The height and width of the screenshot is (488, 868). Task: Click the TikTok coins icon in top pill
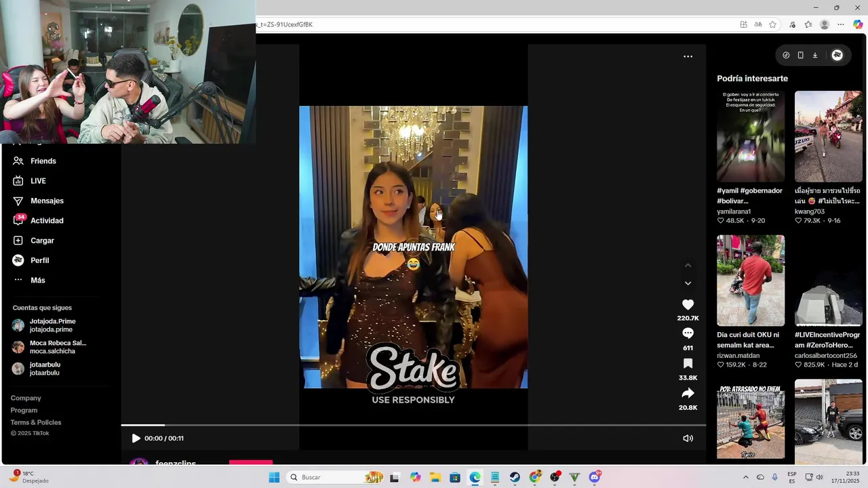786,56
